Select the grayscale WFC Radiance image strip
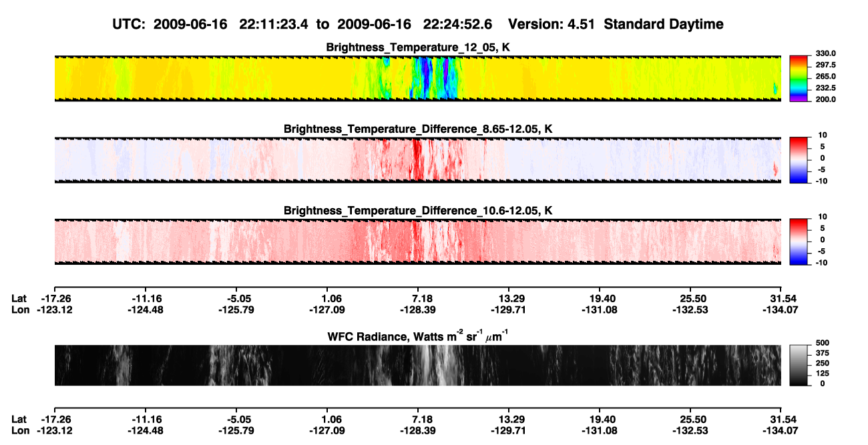 (x=417, y=365)
